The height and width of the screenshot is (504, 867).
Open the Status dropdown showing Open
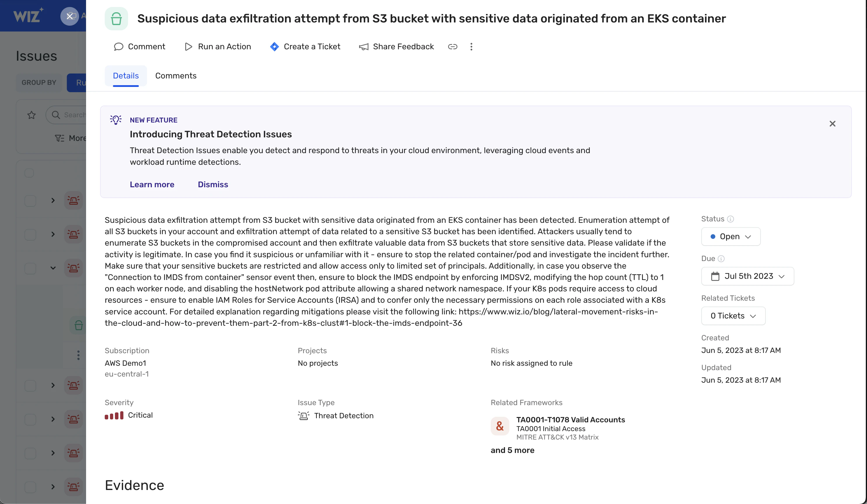click(730, 236)
